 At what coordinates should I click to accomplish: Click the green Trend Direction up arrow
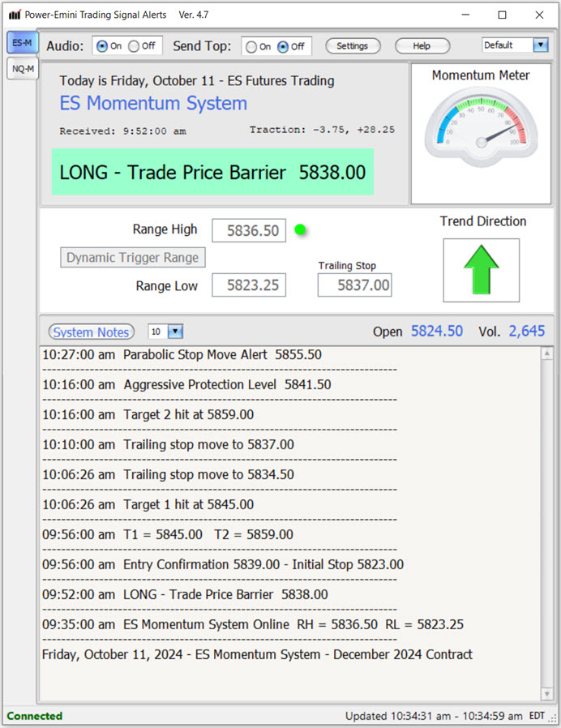tap(481, 269)
